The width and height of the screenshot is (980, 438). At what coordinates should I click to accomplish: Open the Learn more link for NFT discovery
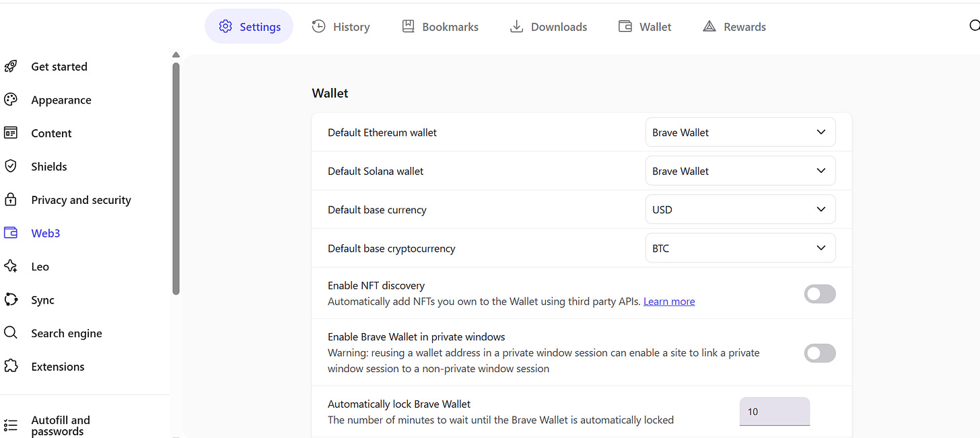tap(669, 301)
